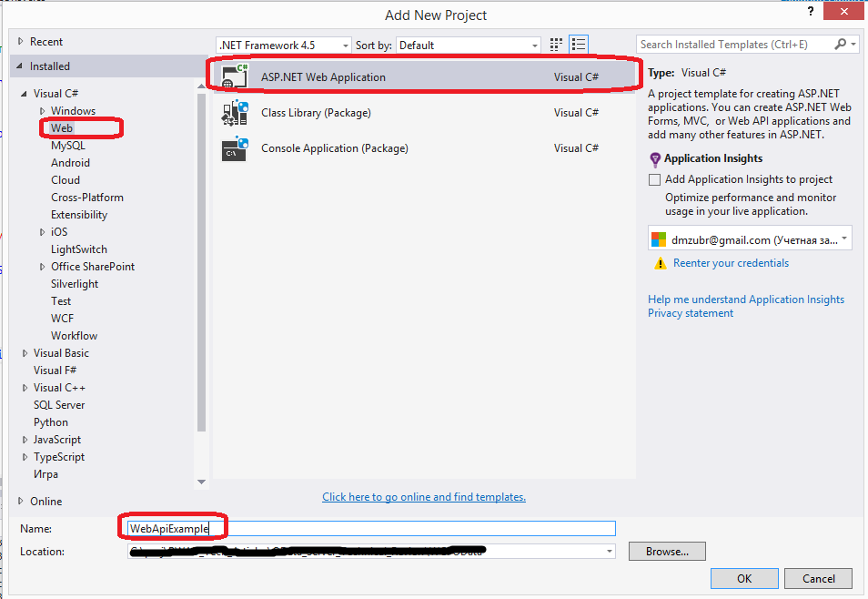
Task: Expand the TypeScript node
Action: tap(25, 457)
